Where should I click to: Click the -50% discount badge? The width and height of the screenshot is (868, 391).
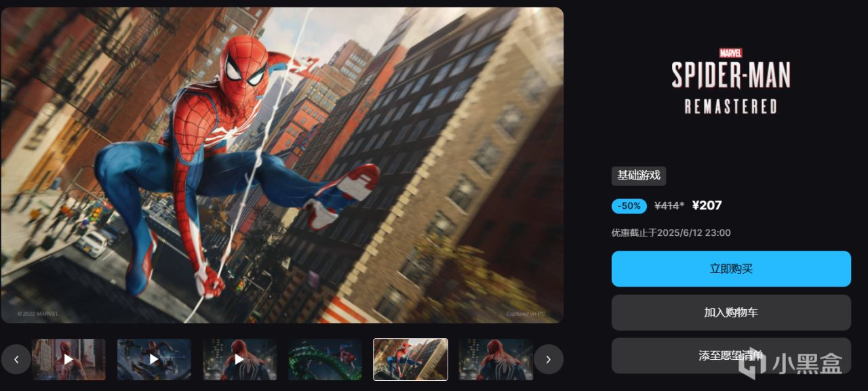(x=629, y=206)
